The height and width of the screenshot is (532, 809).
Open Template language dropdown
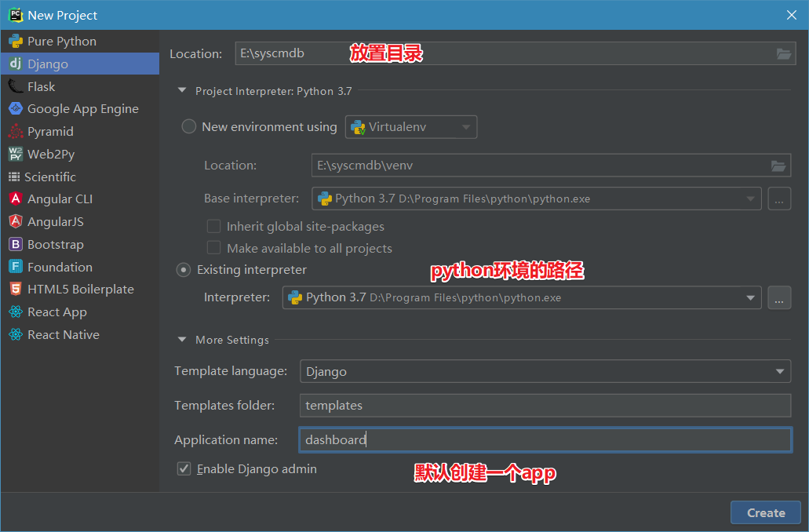[x=545, y=371]
